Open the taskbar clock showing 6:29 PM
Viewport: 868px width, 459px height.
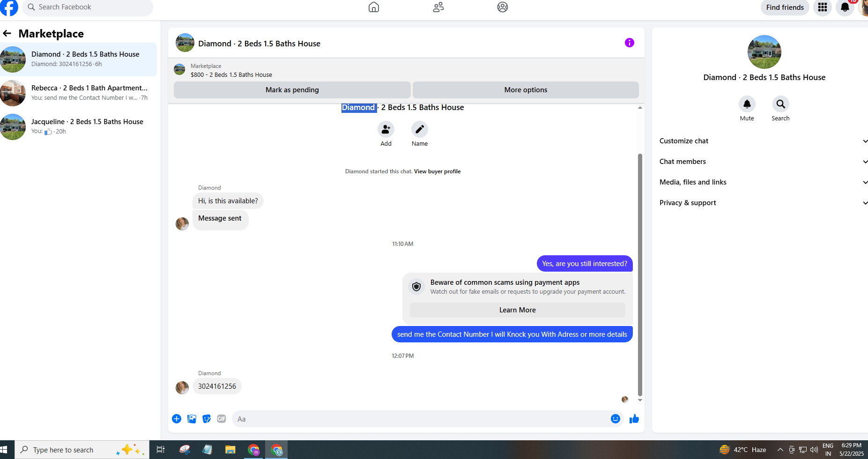point(852,450)
